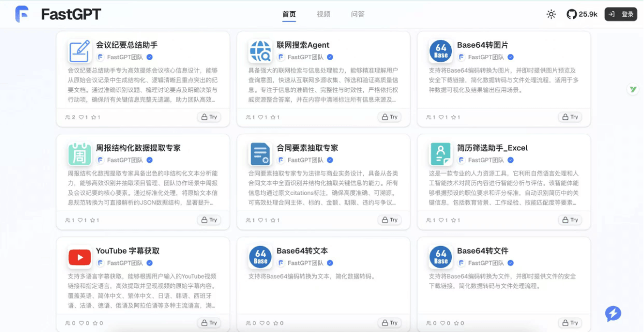Click the 会议纪要总结助手 pencil app icon
644x332 pixels.
[x=79, y=51]
